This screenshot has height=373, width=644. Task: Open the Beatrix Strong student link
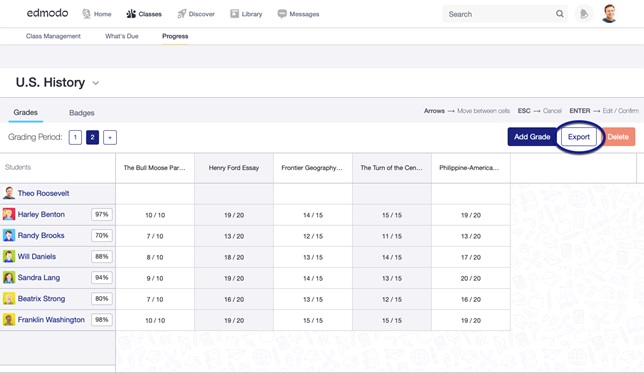[x=41, y=299]
